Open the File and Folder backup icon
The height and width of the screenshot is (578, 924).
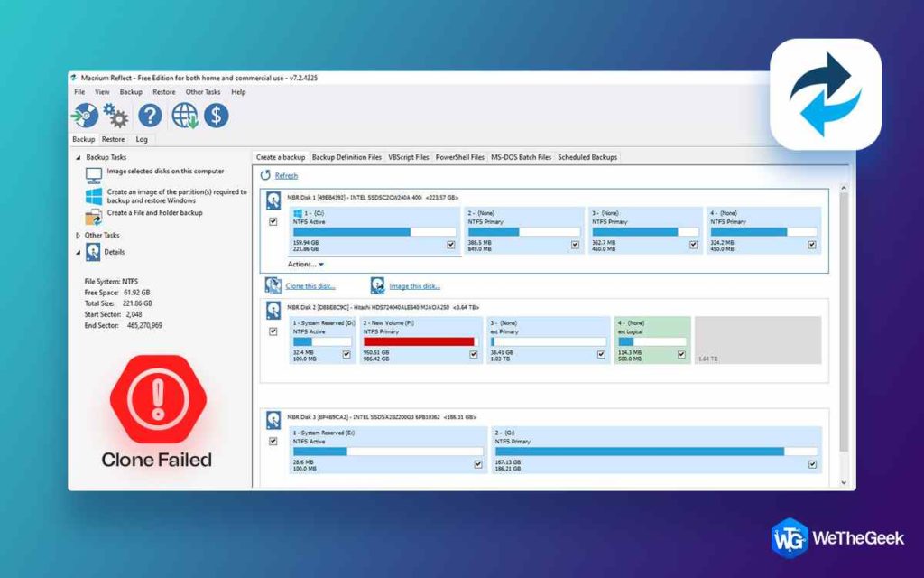click(92, 215)
